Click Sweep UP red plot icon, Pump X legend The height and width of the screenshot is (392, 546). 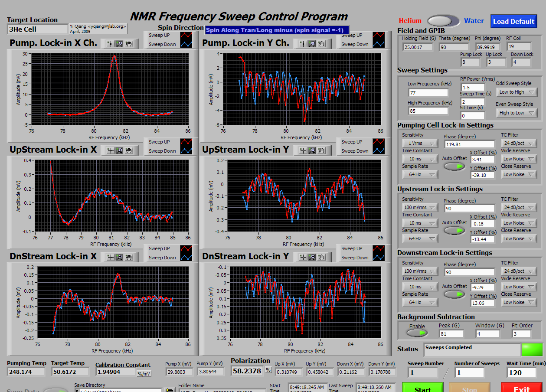point(186,35)
